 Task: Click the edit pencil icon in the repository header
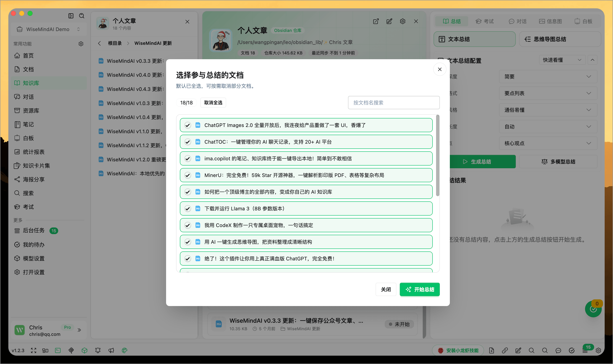click(389, 21)
